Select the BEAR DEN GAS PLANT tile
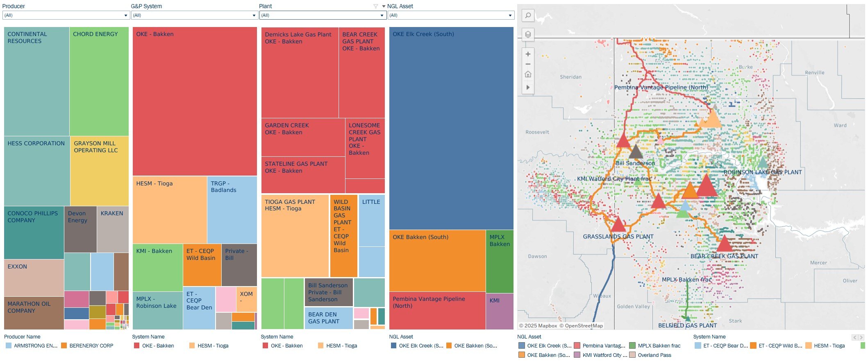Viewport: 868px width, 361px height. (328, 318)
